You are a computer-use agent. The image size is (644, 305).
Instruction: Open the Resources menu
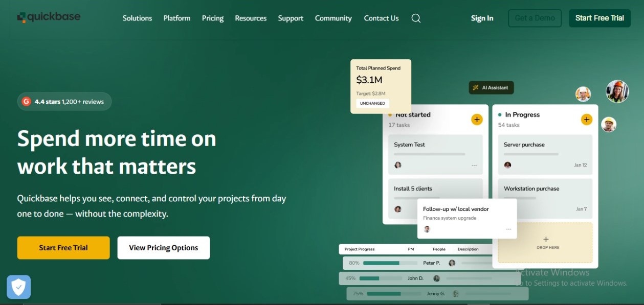(251, 18)
